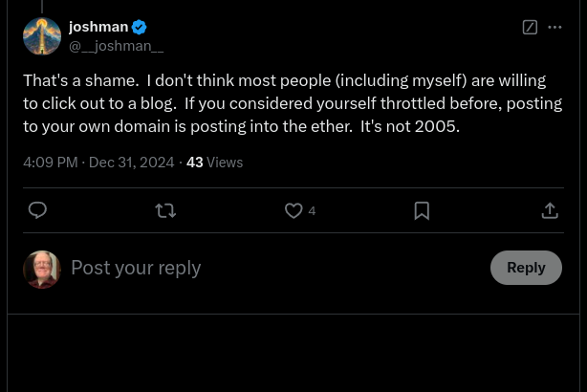
Task: Open joshman's profile picture
Action: [x=42, y=36]
